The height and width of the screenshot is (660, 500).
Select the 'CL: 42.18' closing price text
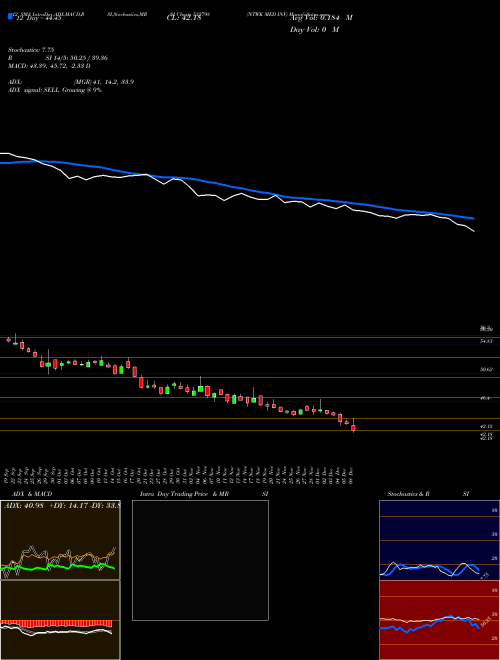coord(184,18)
